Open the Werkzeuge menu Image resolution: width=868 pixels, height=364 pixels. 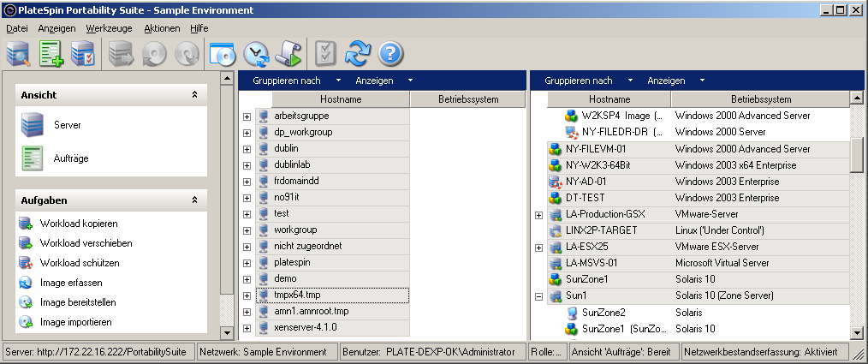pos(109,28)
